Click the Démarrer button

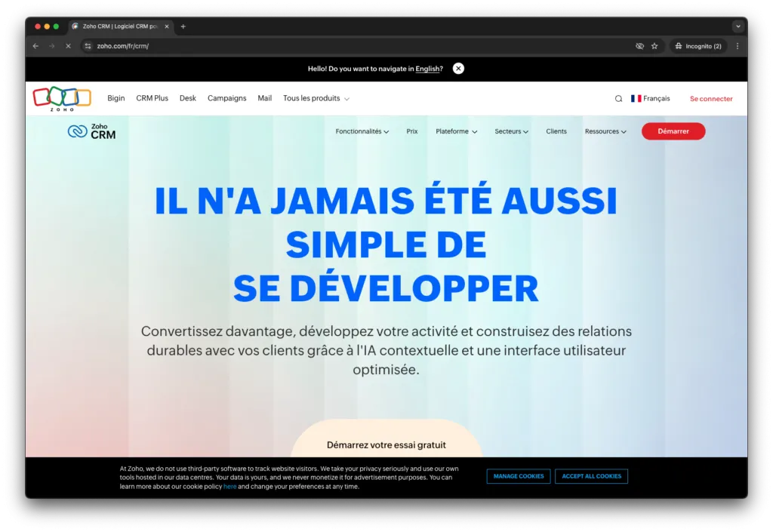point(673,131)
